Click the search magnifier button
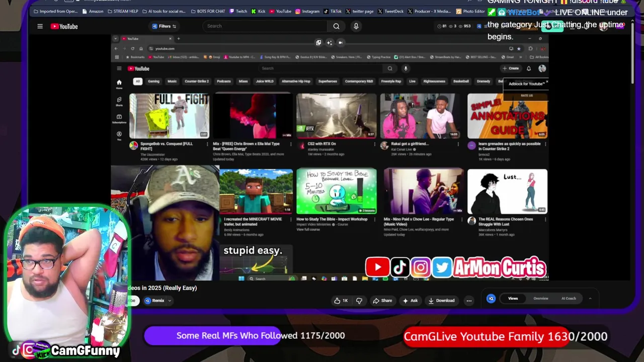Viewport: 644px width, 362px height. coord(336,26)
